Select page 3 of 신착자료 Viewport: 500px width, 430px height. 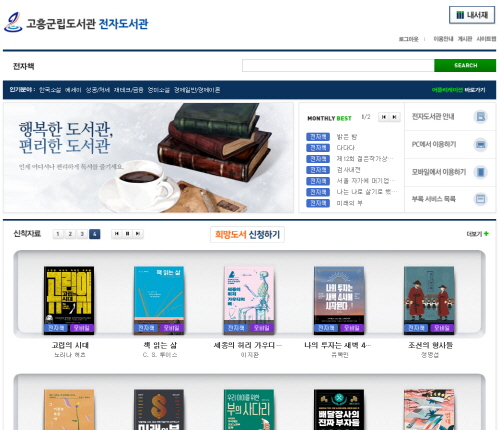click(82, 234)
